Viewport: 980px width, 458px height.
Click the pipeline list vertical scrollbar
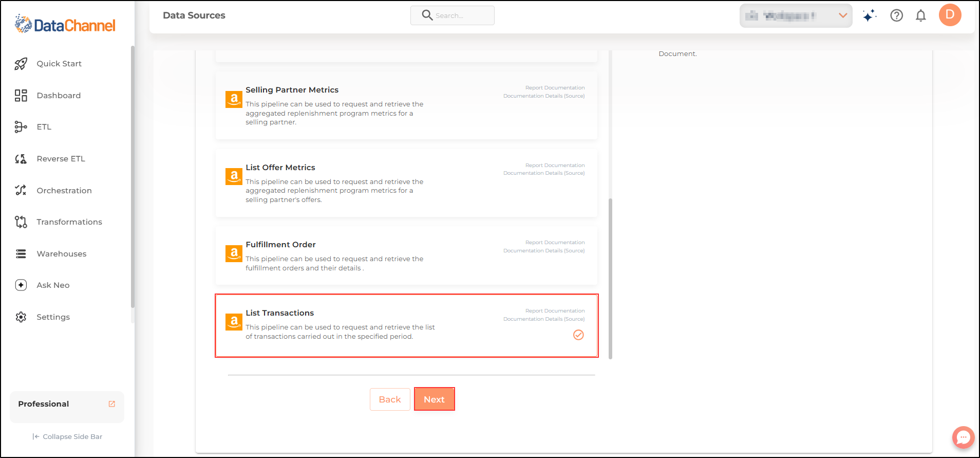[x=610, y=278]
